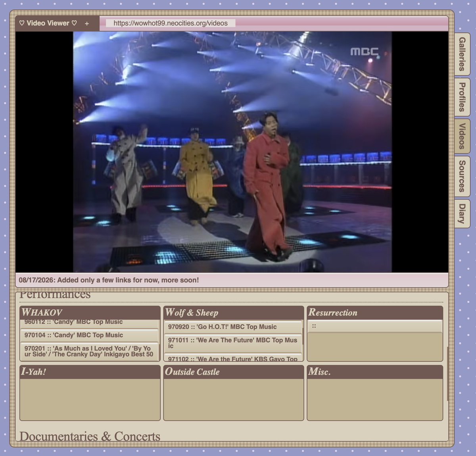
Task: Click the 08/17/2026 update notice text
Action: 109,280
